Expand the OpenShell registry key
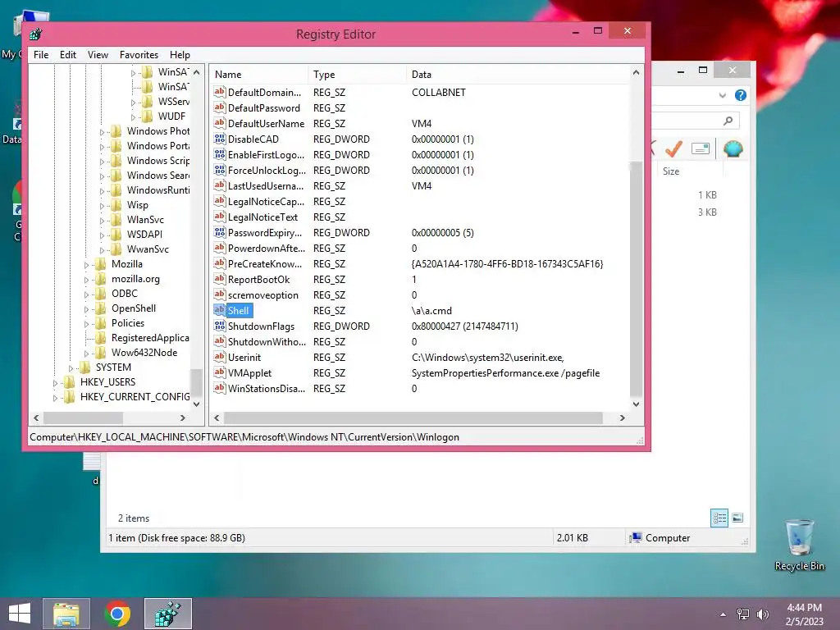The image size is (840, 630). coord(86,308)
